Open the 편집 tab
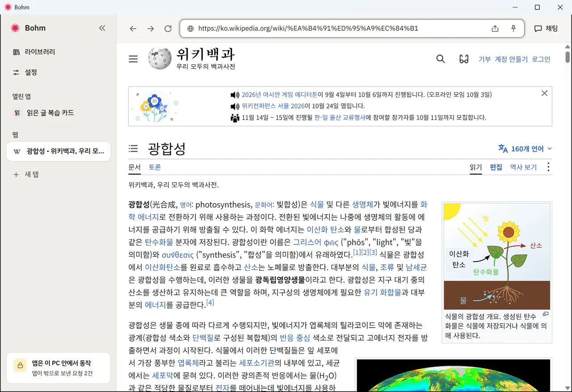The image size is (572, 392). 496,167
